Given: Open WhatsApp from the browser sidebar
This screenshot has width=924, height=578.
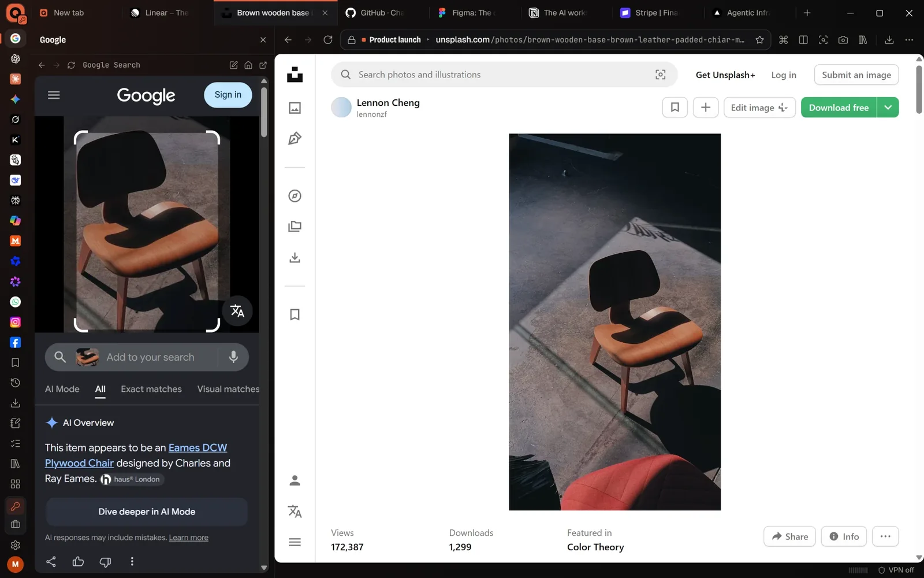Looking at the screenshot, I should [16, 302].
